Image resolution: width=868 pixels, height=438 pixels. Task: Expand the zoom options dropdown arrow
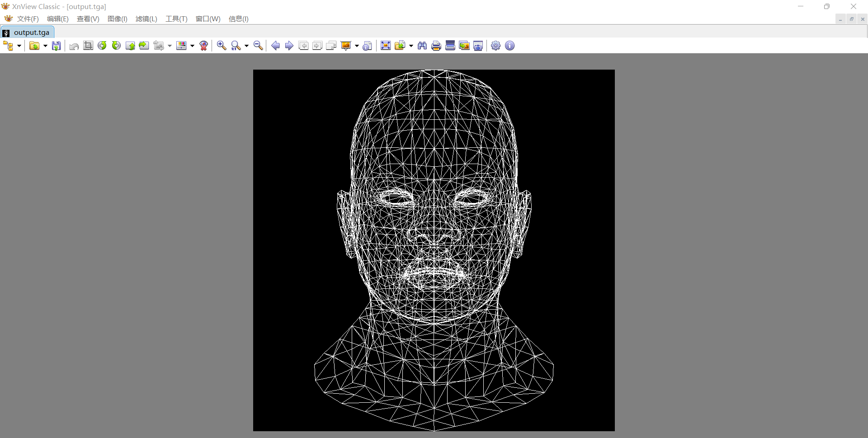(x=246, y=45)
